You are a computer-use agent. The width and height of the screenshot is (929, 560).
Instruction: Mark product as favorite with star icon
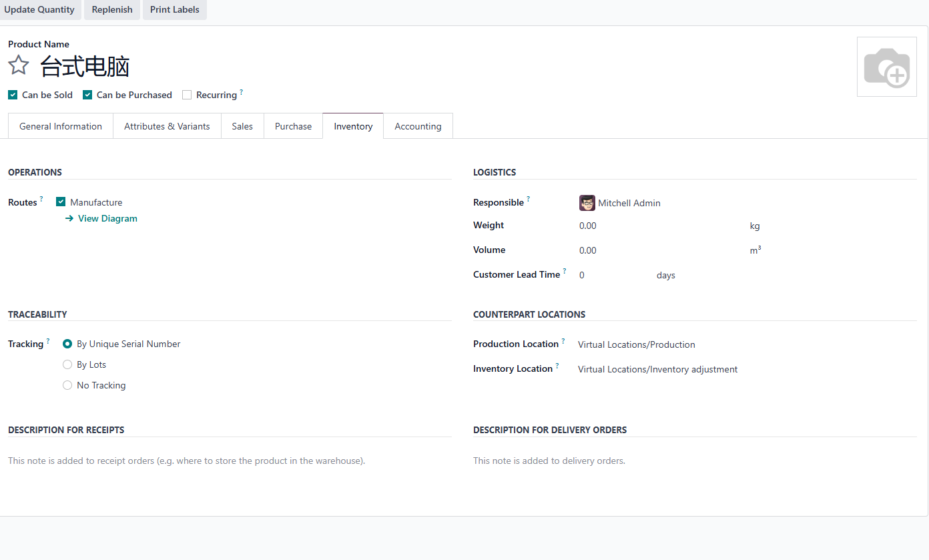click(x=19, y=65)
